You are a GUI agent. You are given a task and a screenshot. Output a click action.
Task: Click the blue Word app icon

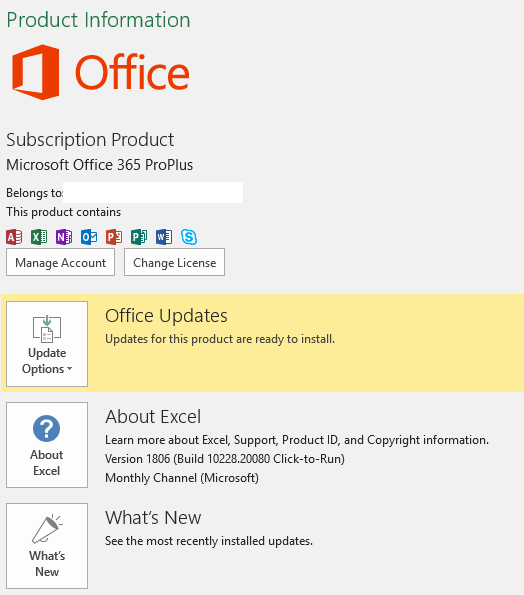(x=164, y=237)
